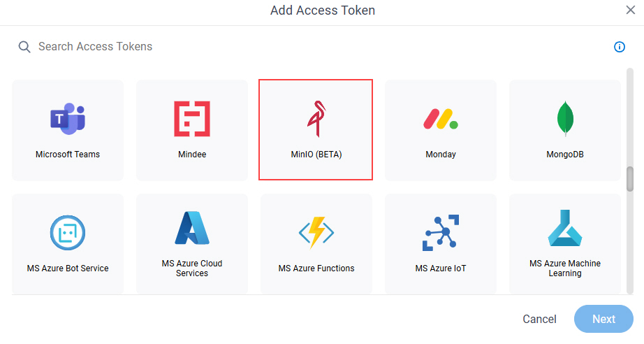The height and width of the screenshot is (344, 644).
Task: Click the "MS Azure Functions" label
Action: coord(316,268)
